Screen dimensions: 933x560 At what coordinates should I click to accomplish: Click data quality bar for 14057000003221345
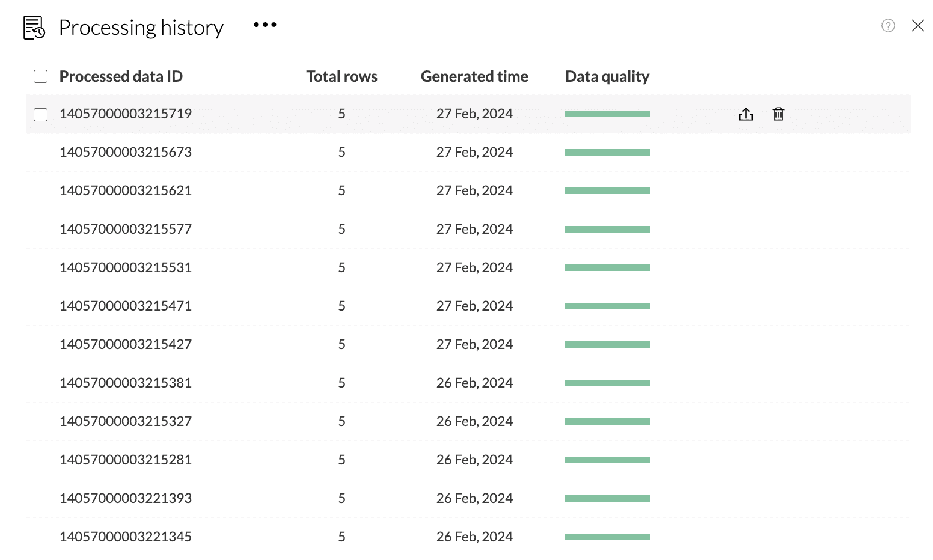click(607, 537)
